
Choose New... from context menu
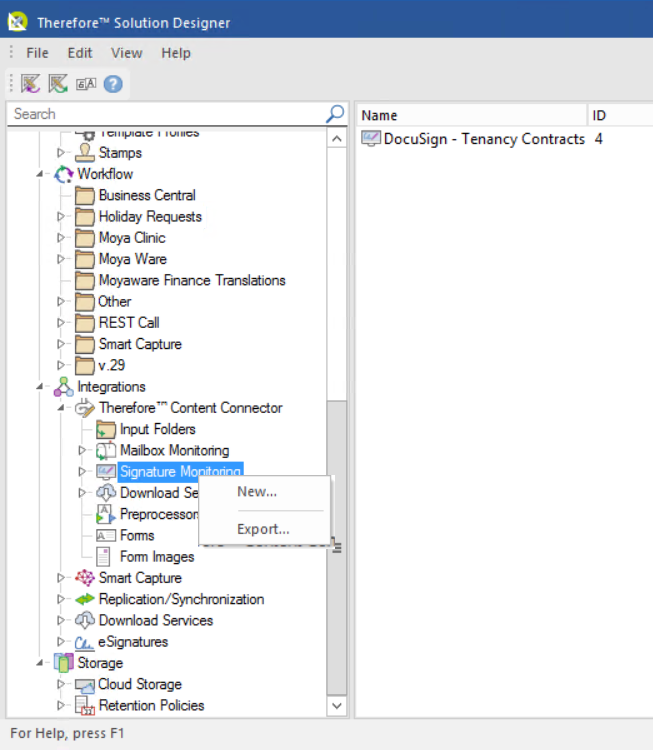(x=265, y=492)
